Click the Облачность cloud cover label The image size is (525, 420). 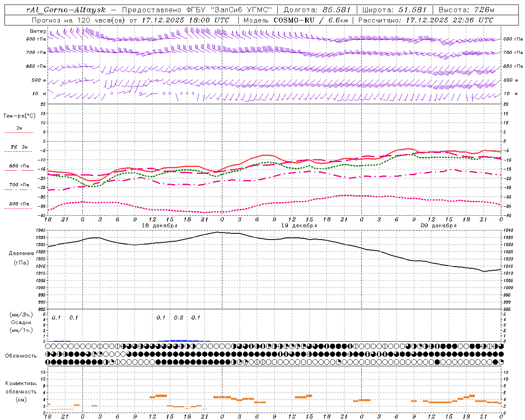pyautogui.click(x=21, y=356)
